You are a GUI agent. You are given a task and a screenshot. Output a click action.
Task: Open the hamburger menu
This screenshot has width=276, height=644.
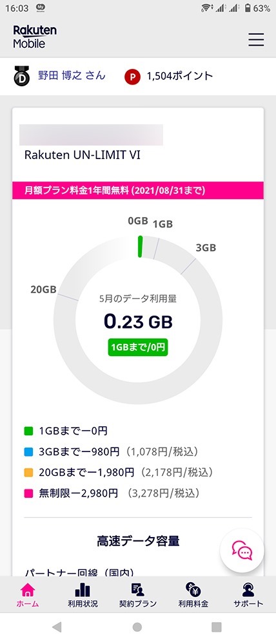tap(256, 39)
